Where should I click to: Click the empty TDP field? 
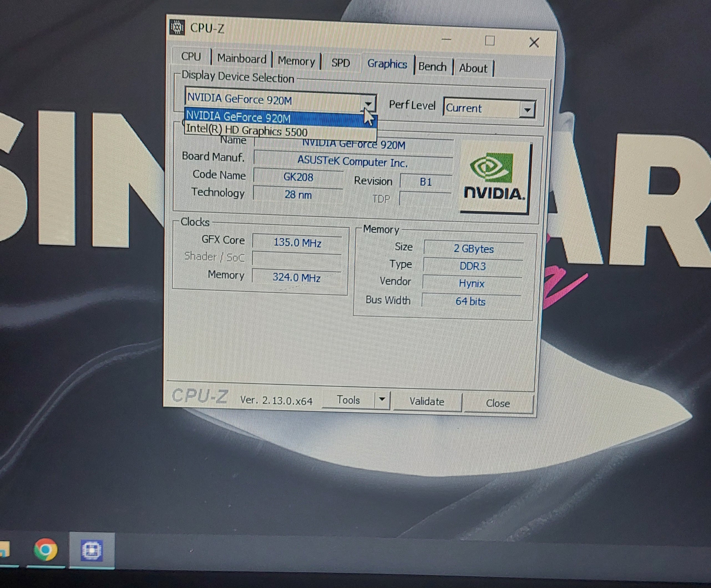425,199
